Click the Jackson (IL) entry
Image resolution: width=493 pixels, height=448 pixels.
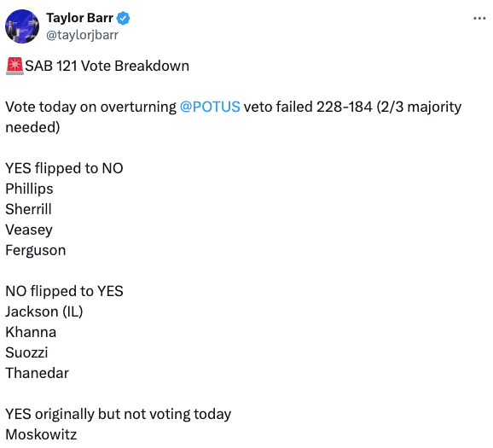pyautogui.click(x=44, y=311)
